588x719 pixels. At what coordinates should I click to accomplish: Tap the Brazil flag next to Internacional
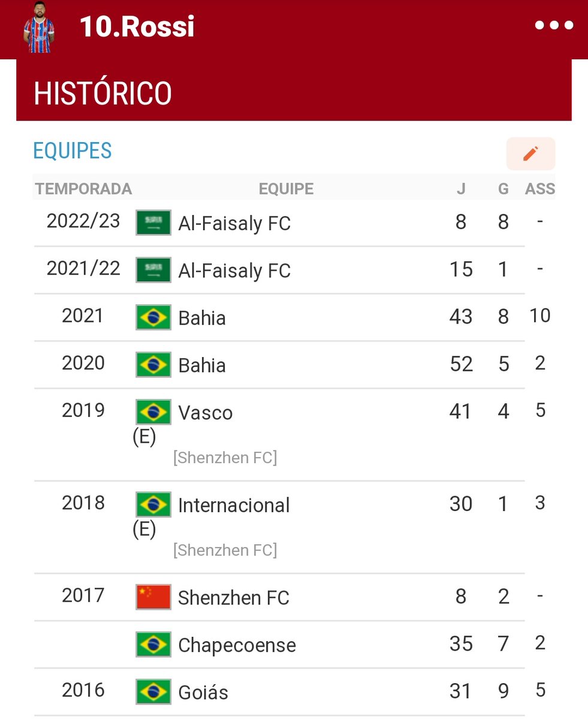(153, 505)
